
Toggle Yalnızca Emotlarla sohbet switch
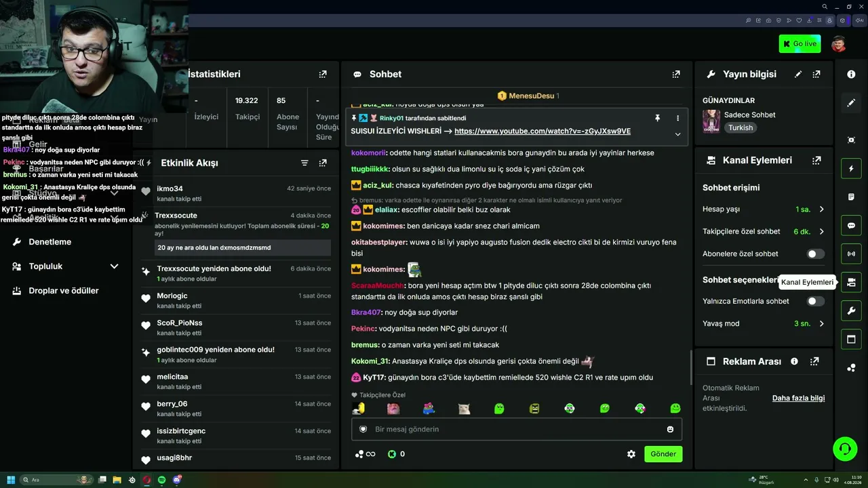[815, 301]
